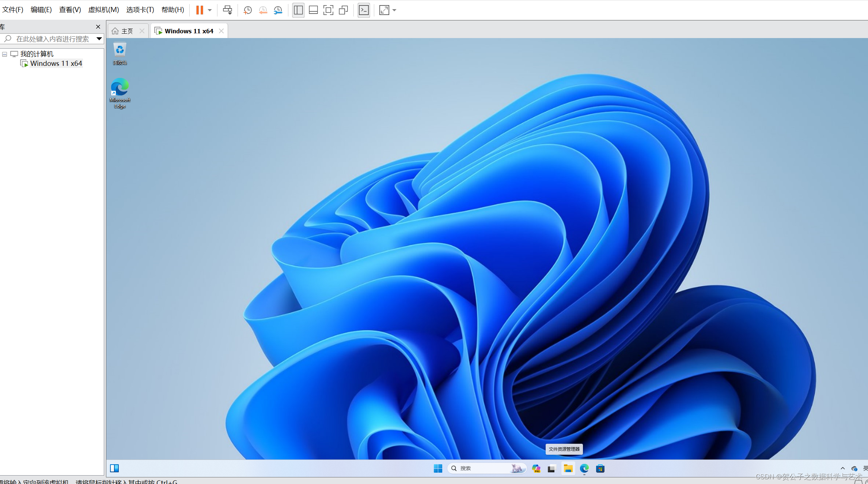The width and height of the screenshot is (868, 484).
Task: Select Windows 11 x64 in the library tree
Action: [x=56, y=64]
